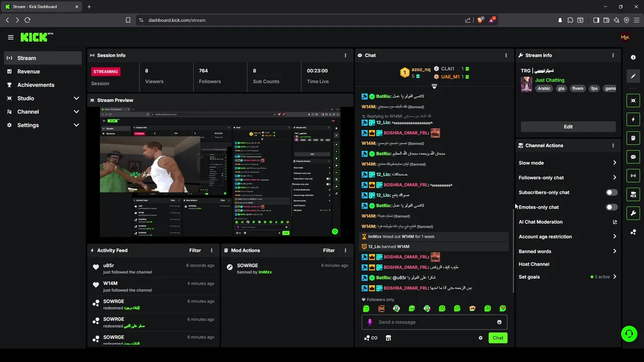Open the user avatar menu in the header

[x=625, y=37]
